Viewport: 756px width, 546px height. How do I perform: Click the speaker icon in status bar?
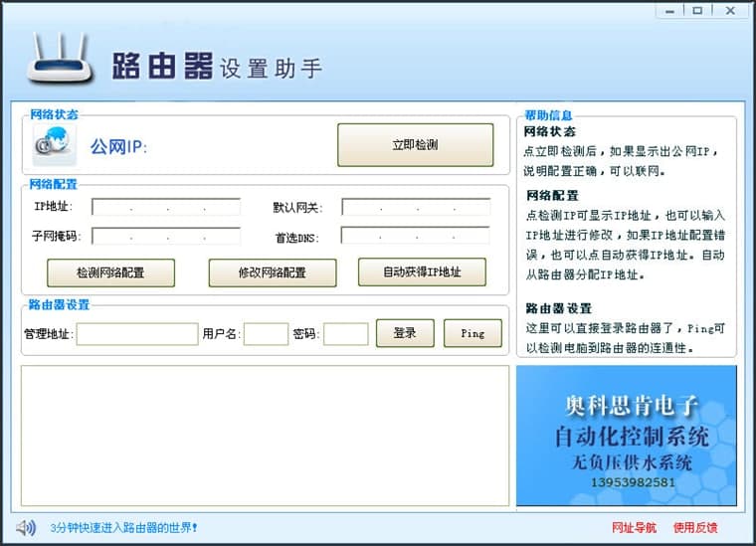(x=26, y=528)
